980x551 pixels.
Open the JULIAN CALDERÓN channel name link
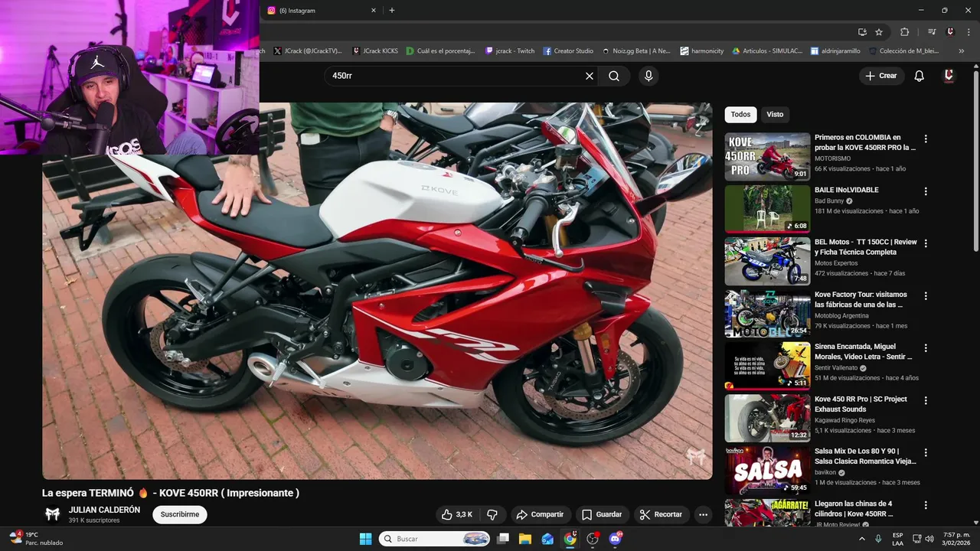[x=104, y=510]
